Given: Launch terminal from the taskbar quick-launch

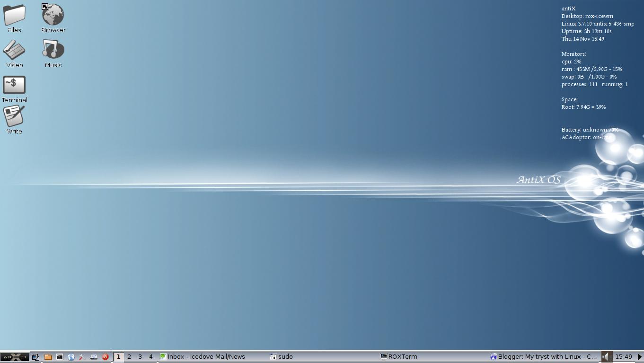Looking at the screenshot, I should (x=60, y=357).
